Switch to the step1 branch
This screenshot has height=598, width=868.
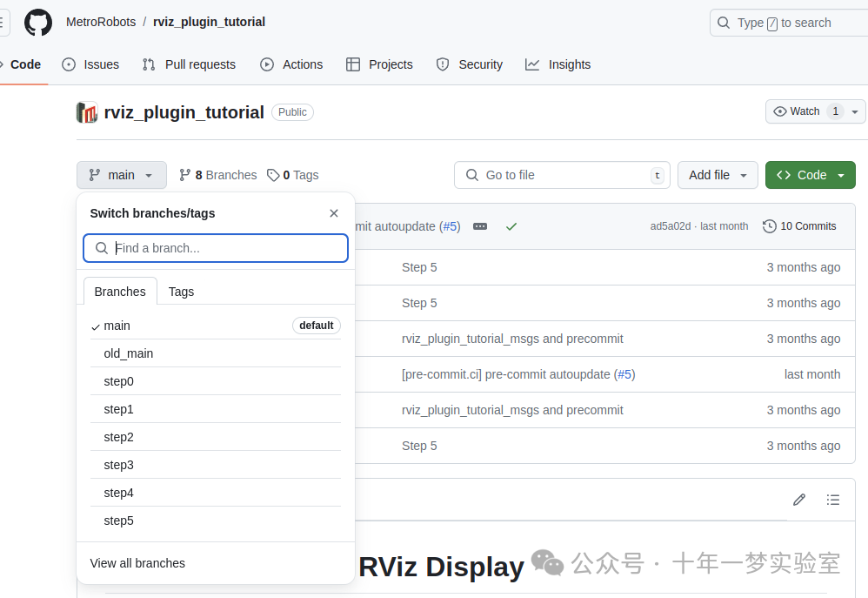click(x=216, y=409)
